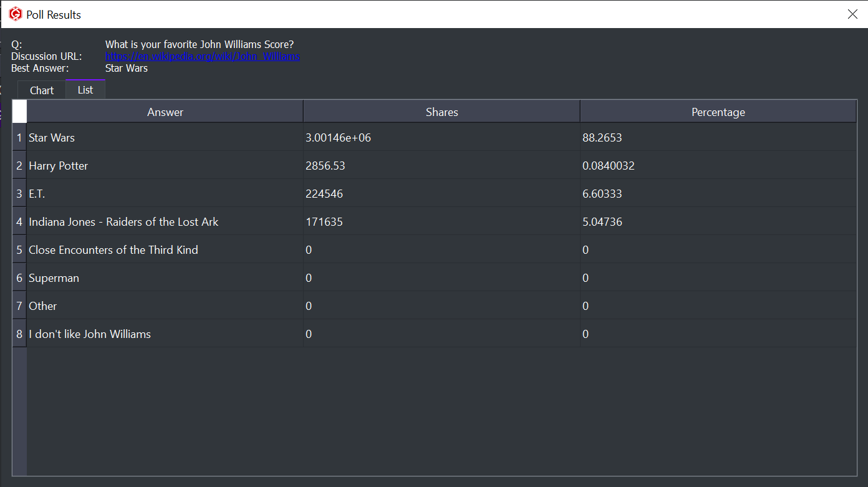868x487 pixels.
Task: Click the Harry Potter answer cell
Action: click(x=165, y=165)
